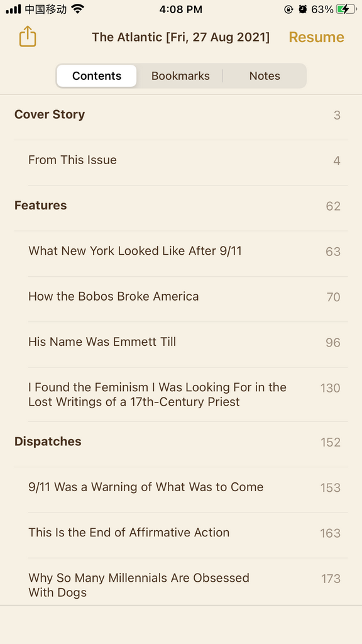Screen dimensions: 362x644
Task: Tap the battery charging icon in status bar
Action: 346,9
